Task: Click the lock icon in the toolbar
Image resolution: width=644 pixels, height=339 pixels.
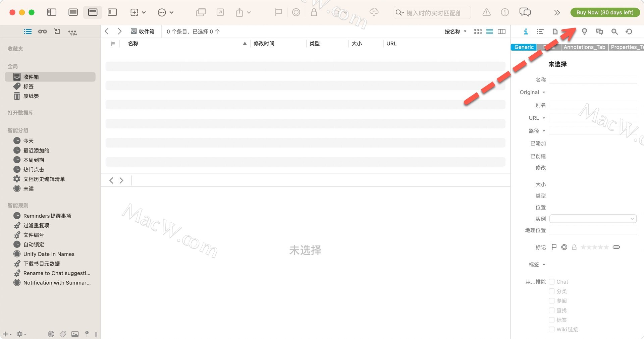Action: 314,12
